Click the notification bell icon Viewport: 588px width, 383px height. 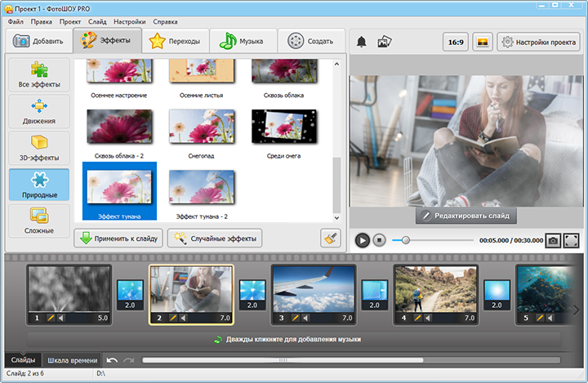click(362, 42)
